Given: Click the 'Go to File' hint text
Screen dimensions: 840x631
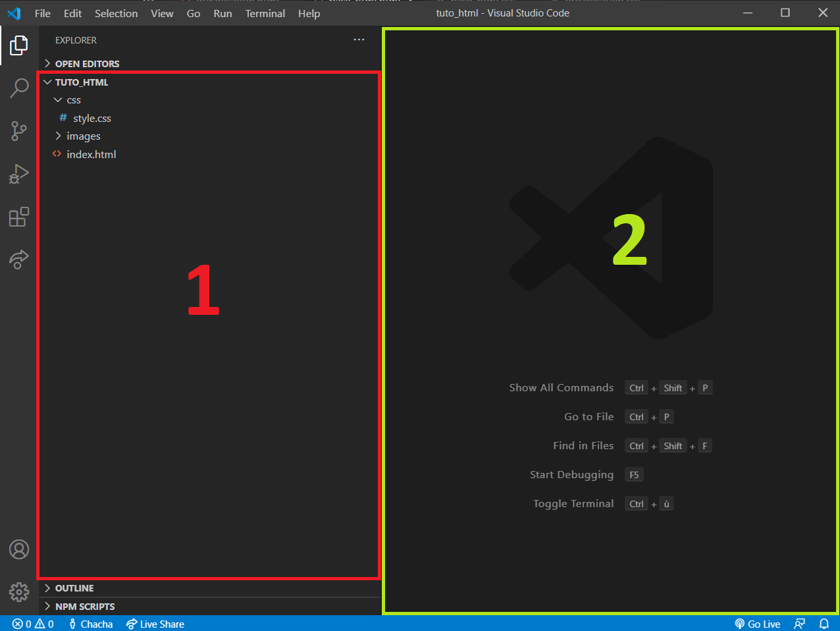Looking at the screenshot, I should click(x=589, y=417).
